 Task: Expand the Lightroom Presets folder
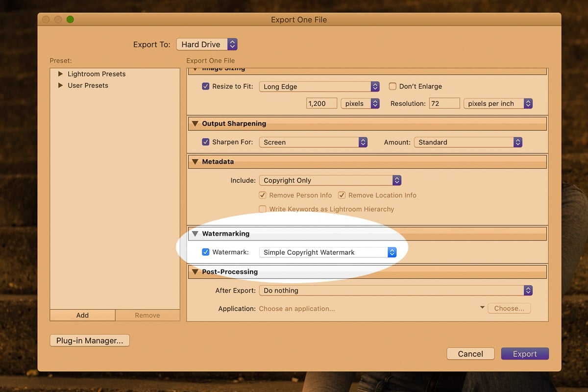(x=61, y=74)
